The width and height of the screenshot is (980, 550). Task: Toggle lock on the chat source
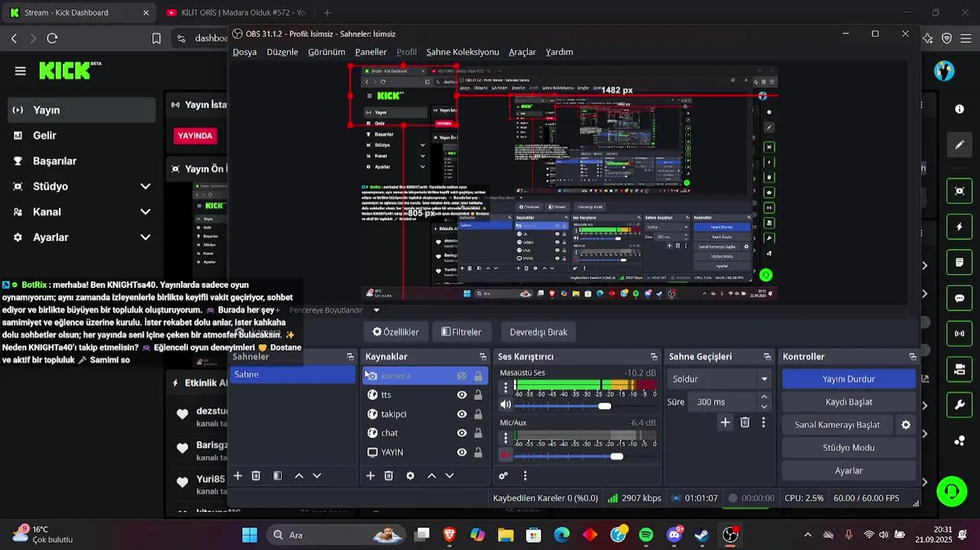[x=478, y=433]
